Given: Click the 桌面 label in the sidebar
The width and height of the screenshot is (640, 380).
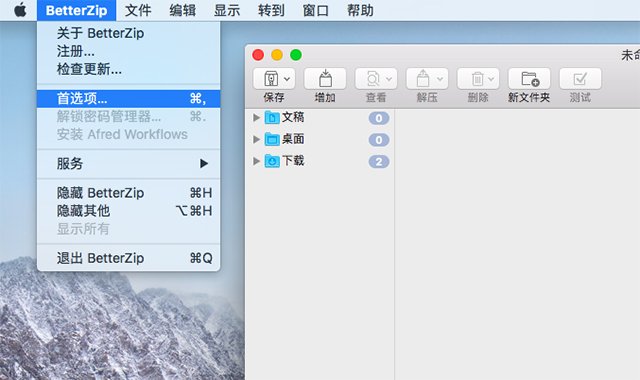Looking at the screenshot, I should 293,139.
